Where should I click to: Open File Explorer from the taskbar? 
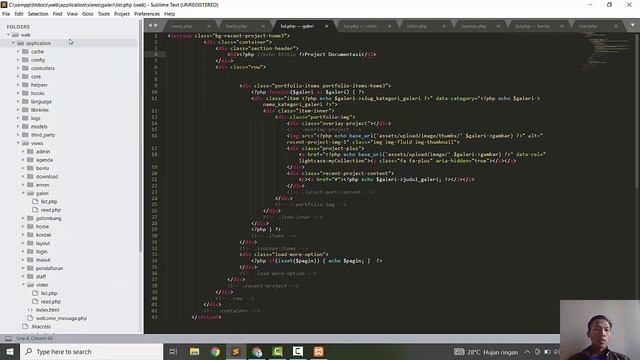[194, 351]
